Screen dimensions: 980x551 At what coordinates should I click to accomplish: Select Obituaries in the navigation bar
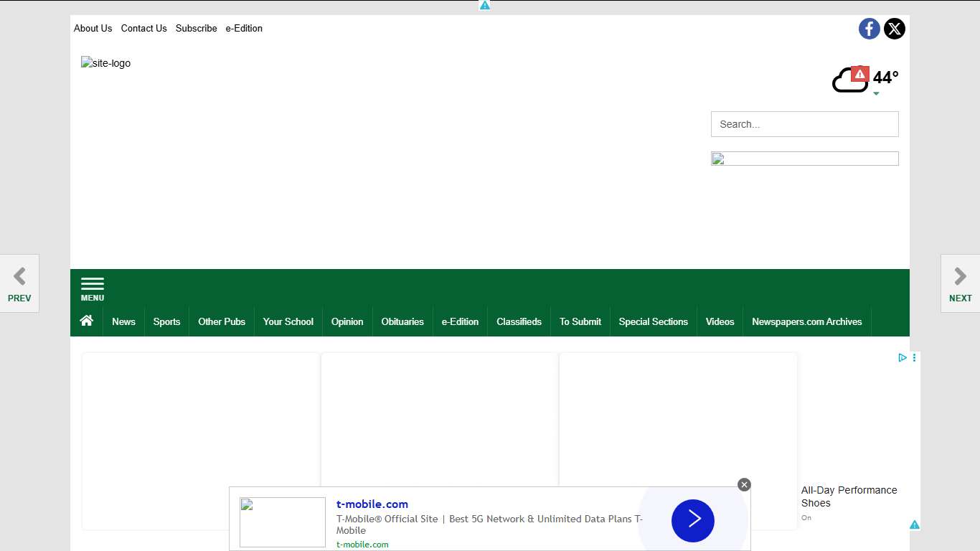(402, 321)
